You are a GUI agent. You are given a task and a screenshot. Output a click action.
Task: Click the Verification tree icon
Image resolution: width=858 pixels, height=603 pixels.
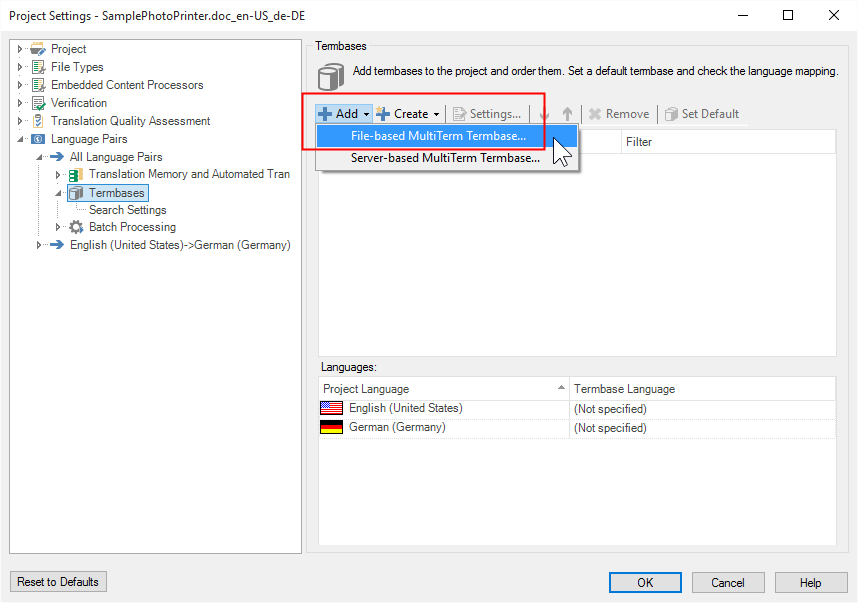(x=39, y=103)
